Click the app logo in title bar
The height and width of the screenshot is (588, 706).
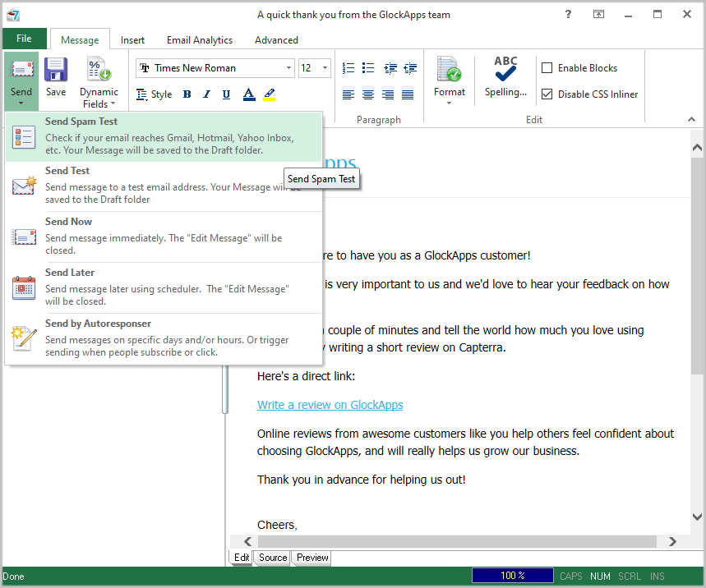(x=13, y=15)
